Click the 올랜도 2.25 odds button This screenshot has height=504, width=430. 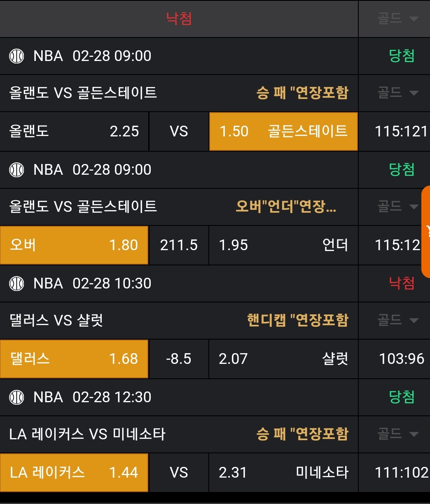click(74, 131)
